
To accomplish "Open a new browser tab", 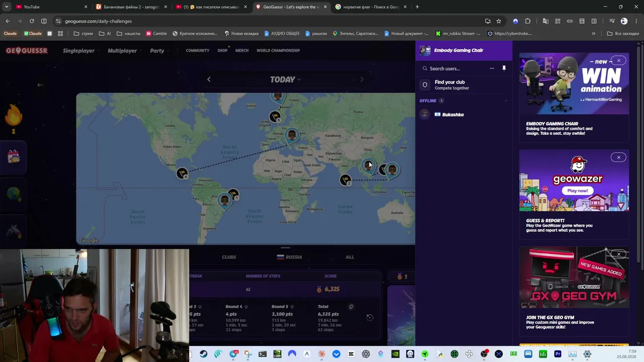I will (417, 7).
